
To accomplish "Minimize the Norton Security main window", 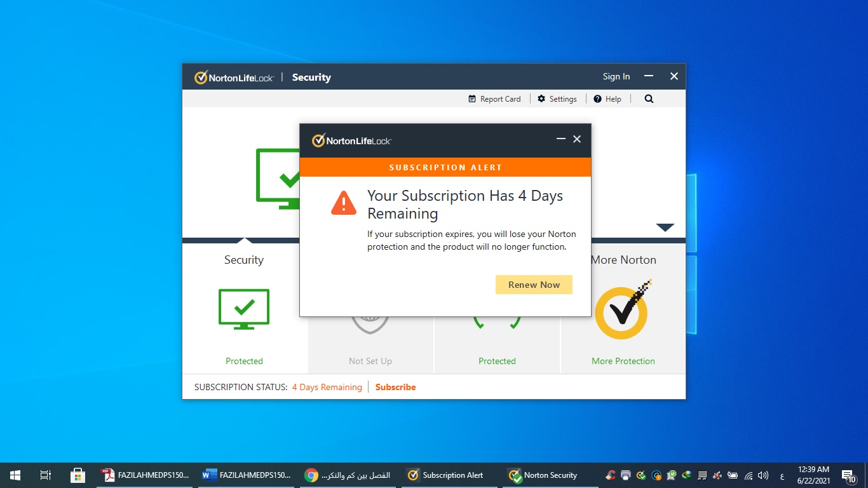I will point(649,76).
